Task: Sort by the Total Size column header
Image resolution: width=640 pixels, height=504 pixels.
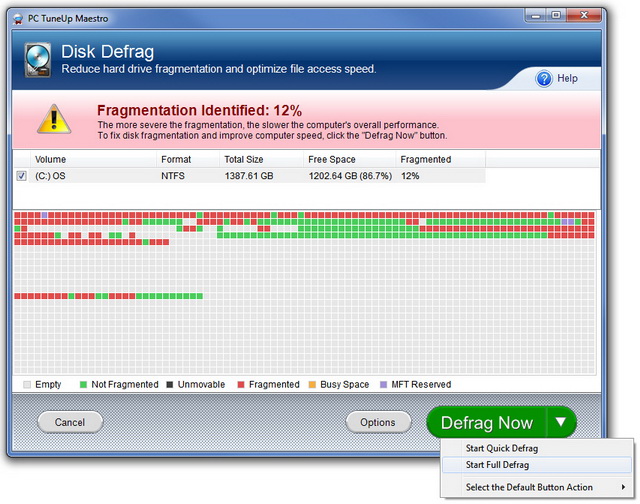Action: coord(261,159)
